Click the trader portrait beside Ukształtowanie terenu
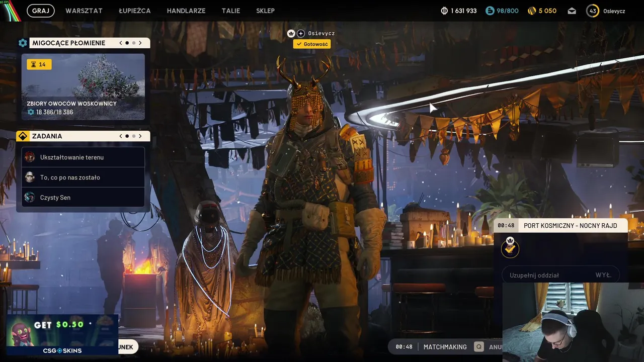The width and height of the screenshot is (644, 362). pyautogui.click(x=30, y=157)
